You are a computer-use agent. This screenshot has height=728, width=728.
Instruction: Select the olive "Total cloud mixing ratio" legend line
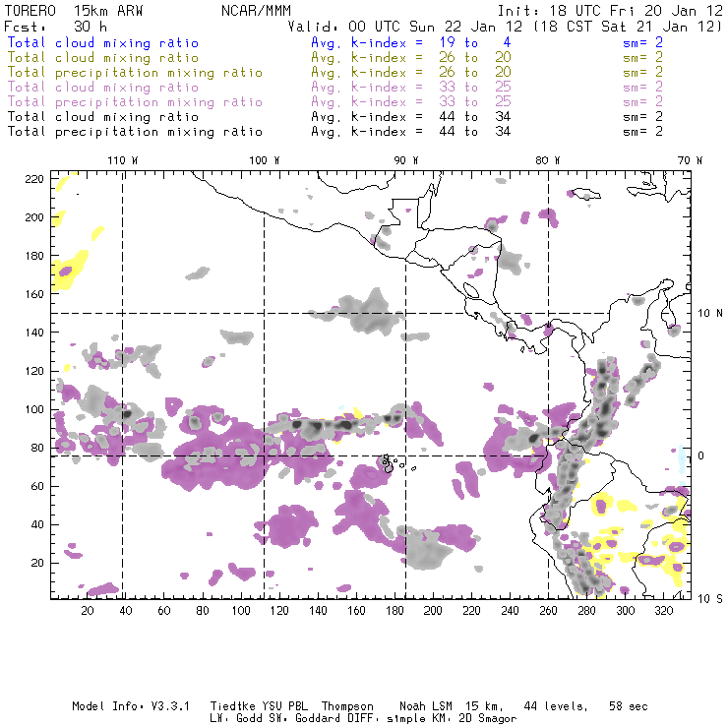[103, 58]
